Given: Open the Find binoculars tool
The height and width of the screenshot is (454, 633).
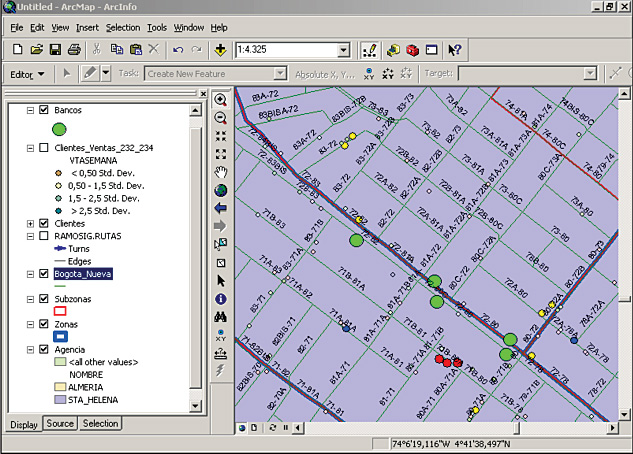Looking at the screenshot, I should 221,317.
